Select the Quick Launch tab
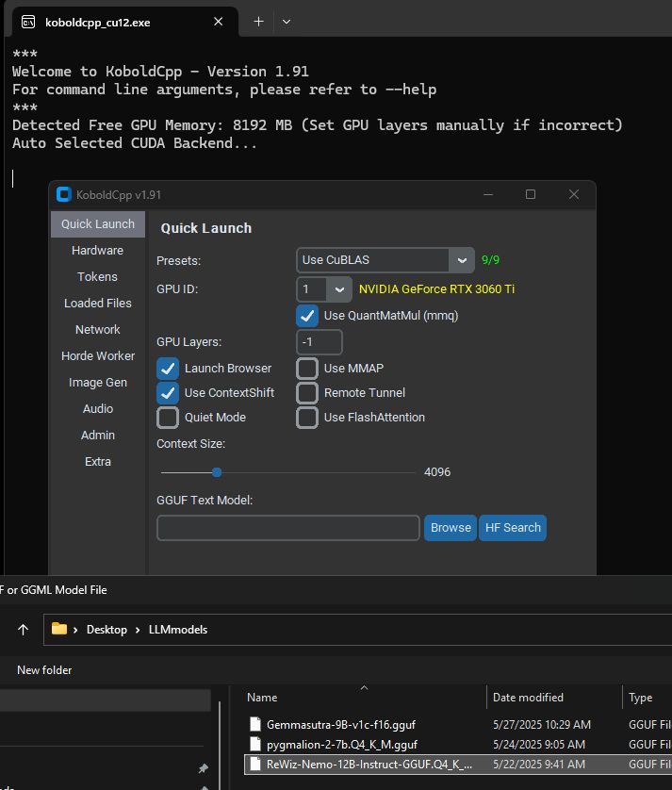Screen dimensions: 672x790 [x=98, y=224]
